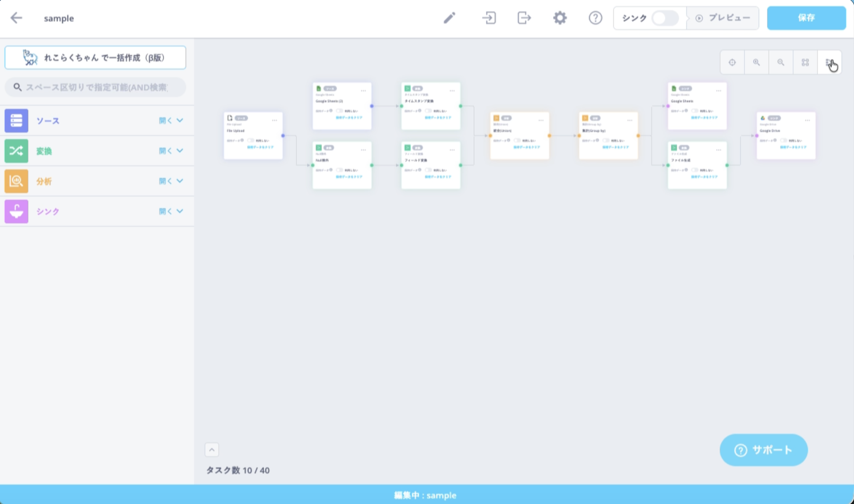This screenshot has height=504, width=854.
Task: Fit the workflow to screen icon
Action: 805,62
